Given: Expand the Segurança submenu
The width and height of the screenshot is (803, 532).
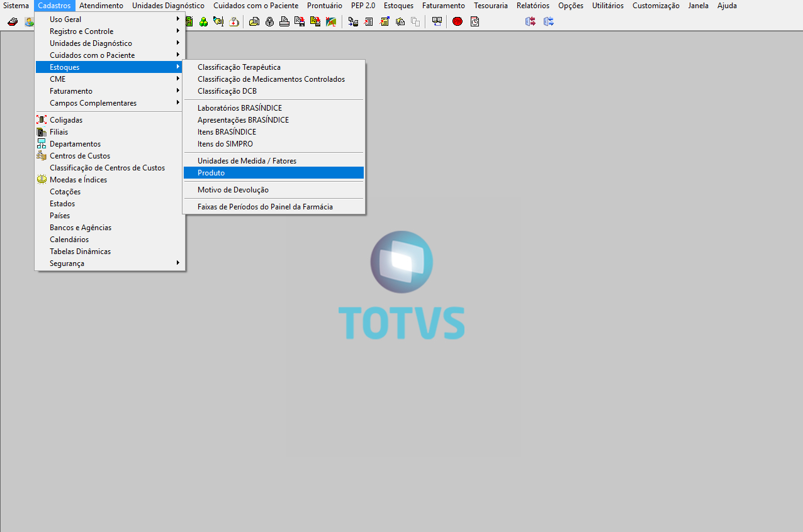Looking at the screenshot, I should point(110,263).
